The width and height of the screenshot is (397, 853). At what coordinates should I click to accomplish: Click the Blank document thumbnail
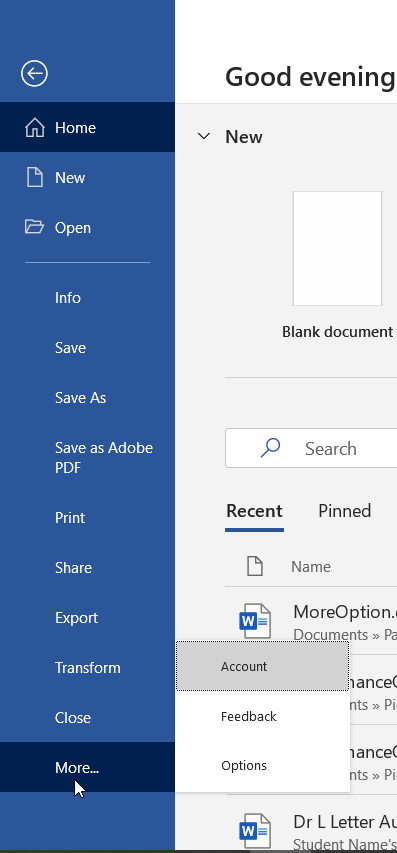click(x=337, y=248)
